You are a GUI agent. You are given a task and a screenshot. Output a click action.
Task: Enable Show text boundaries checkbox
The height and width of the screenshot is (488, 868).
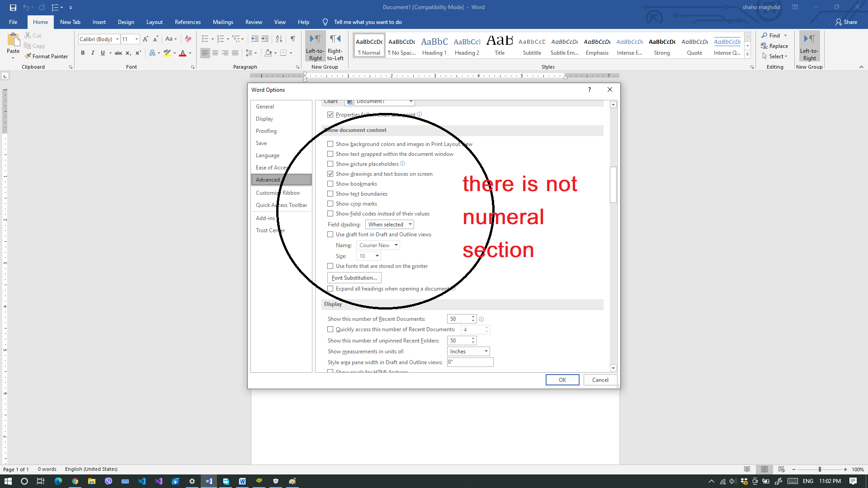pos(330,194)
